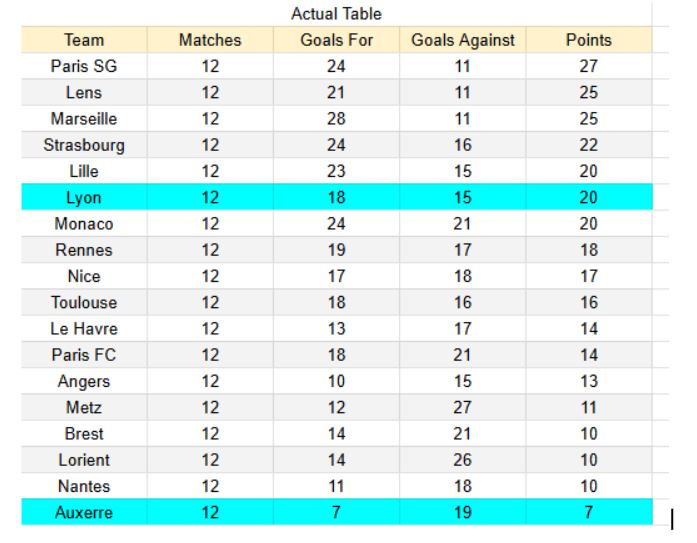
Task: Click the Goals Against header cell
Action: (x=463, y=41)
